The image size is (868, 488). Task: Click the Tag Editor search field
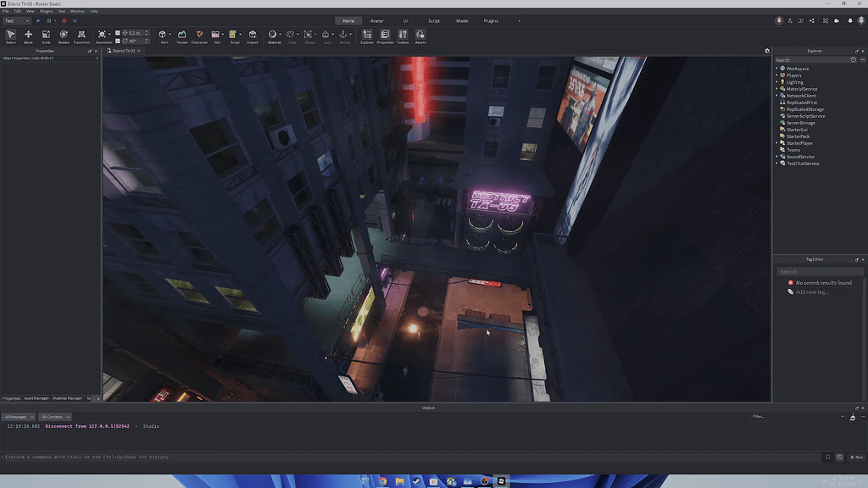click(820, 272)
